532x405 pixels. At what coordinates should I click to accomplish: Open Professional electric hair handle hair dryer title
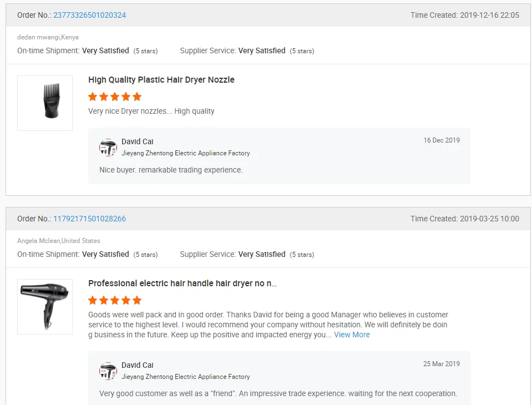pos(182,283)
